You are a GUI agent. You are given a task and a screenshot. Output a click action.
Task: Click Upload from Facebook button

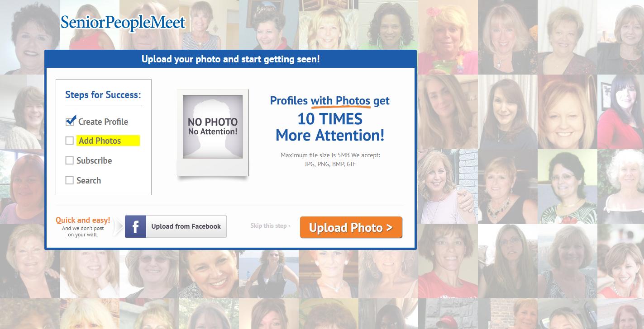click(x=176, y=226)
